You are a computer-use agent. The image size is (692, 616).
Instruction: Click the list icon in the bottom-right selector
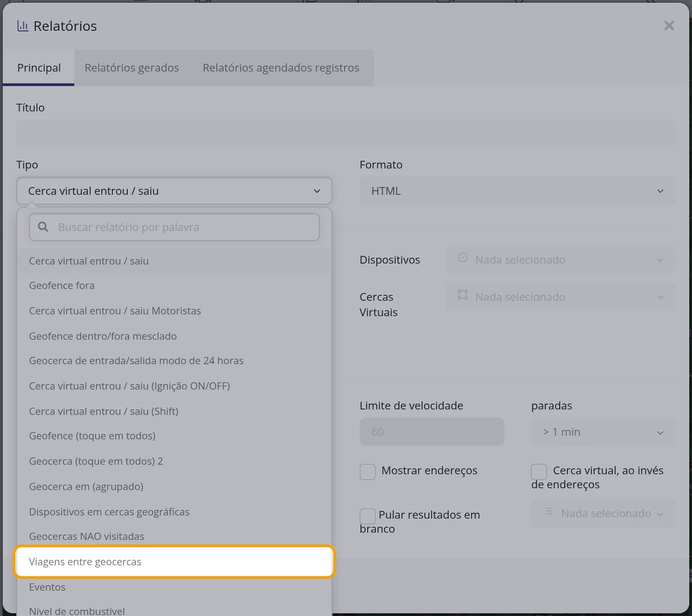click(x=548, y=511)
